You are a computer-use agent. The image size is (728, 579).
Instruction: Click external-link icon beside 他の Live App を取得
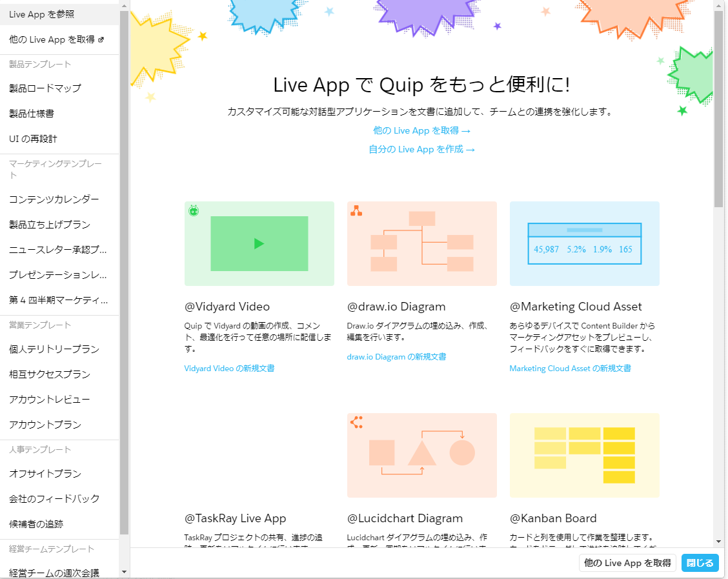101,39
